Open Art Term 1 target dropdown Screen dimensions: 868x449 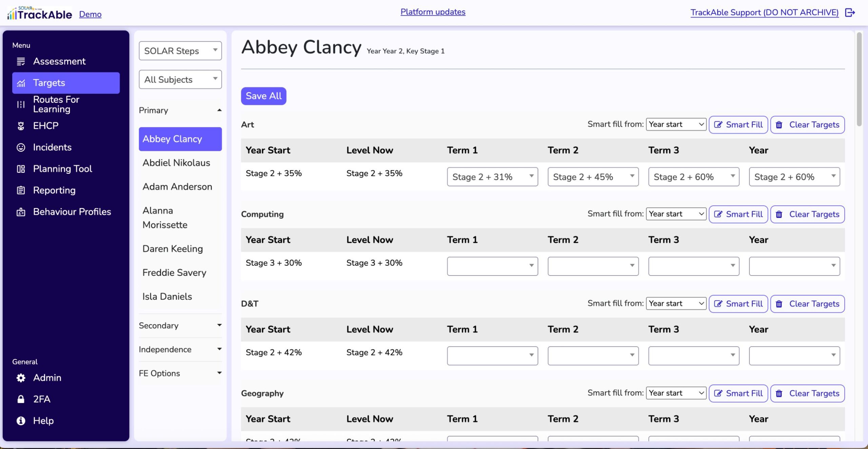tap(492, 177)
